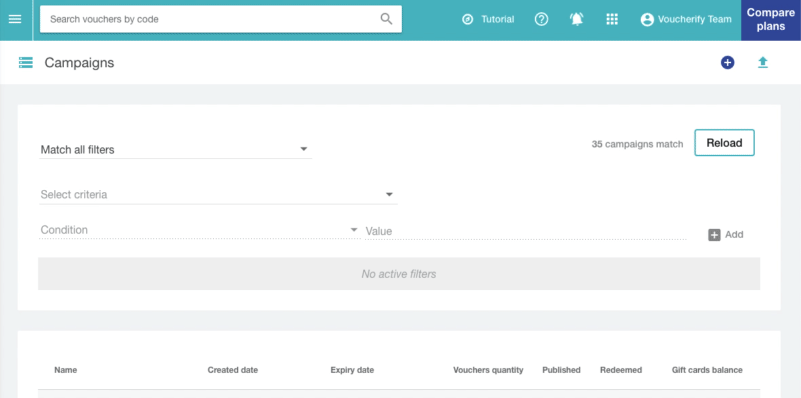Open the hamburger navigation menu
The height and width of the screenshot is (398, 801).
pyautogui.click(x=15, y=19)
